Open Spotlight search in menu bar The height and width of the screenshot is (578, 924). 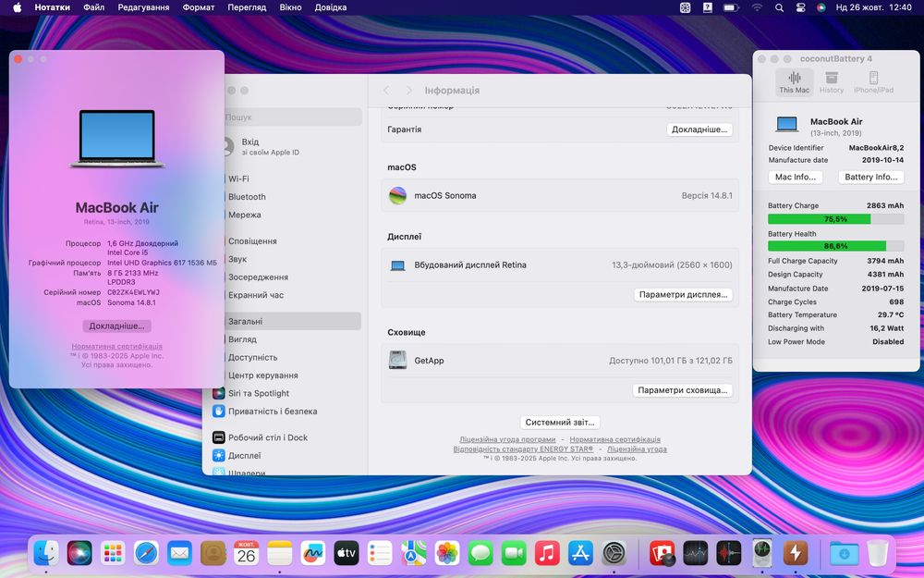pyautogui.click(x=779, y=7)
